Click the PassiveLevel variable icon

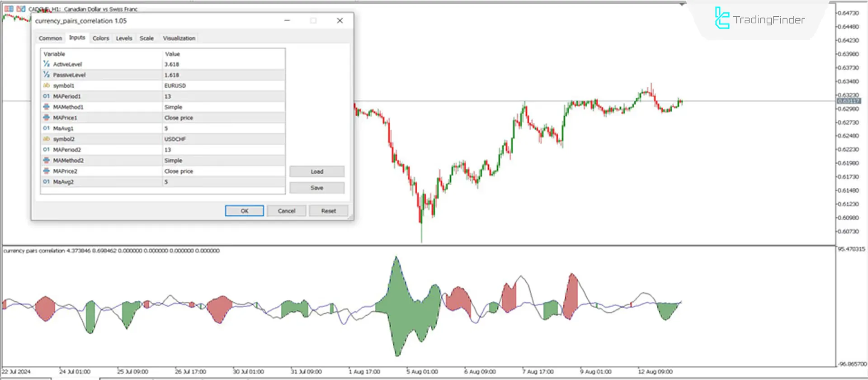pyautogui.click(x=46, y=75)
